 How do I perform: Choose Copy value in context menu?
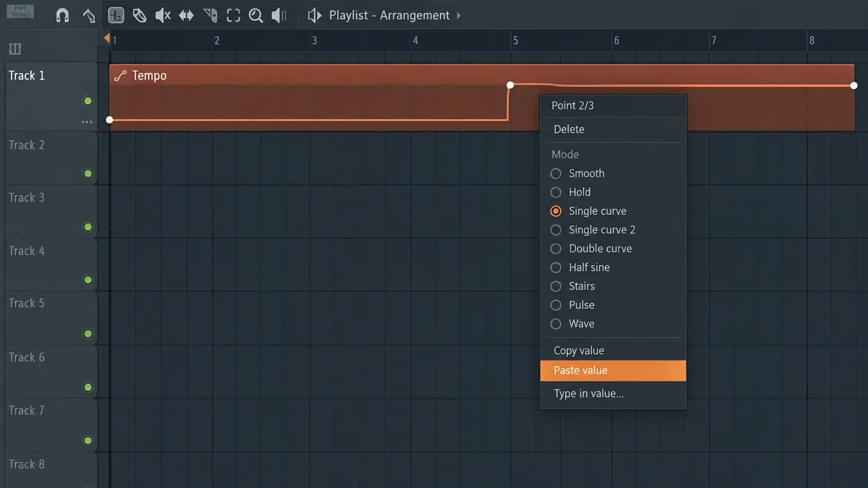point(613,351)
